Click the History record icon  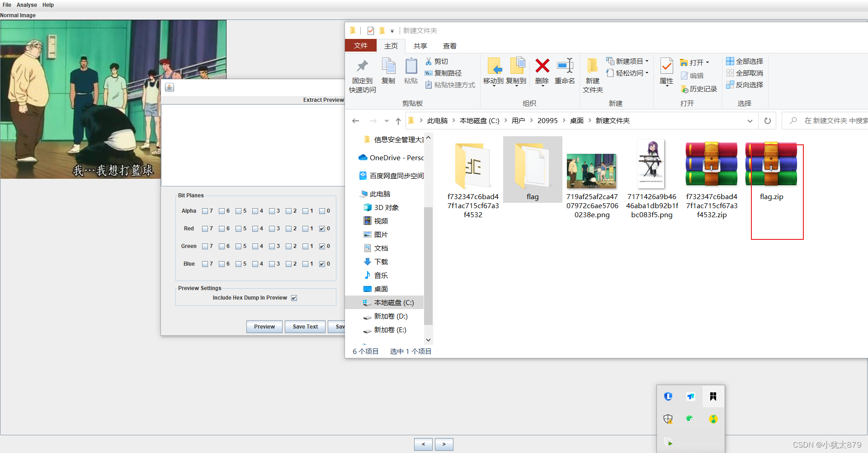tap(684, 89)
